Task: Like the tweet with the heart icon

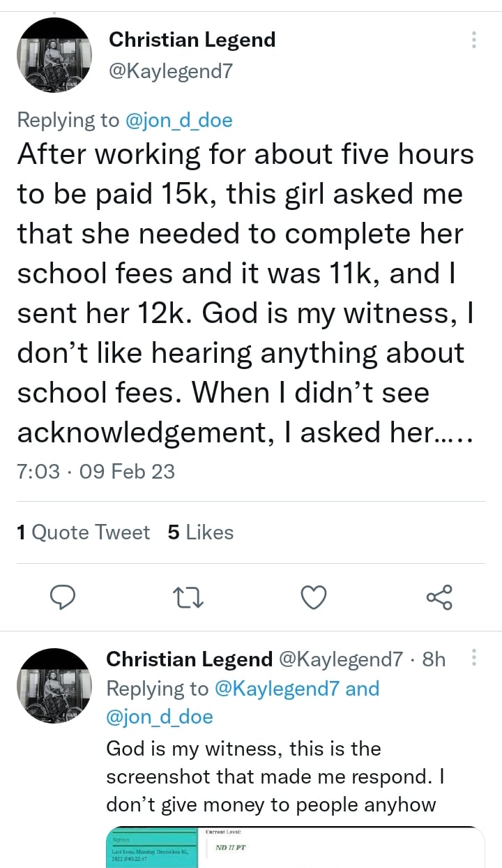Action: pos(314,597)
